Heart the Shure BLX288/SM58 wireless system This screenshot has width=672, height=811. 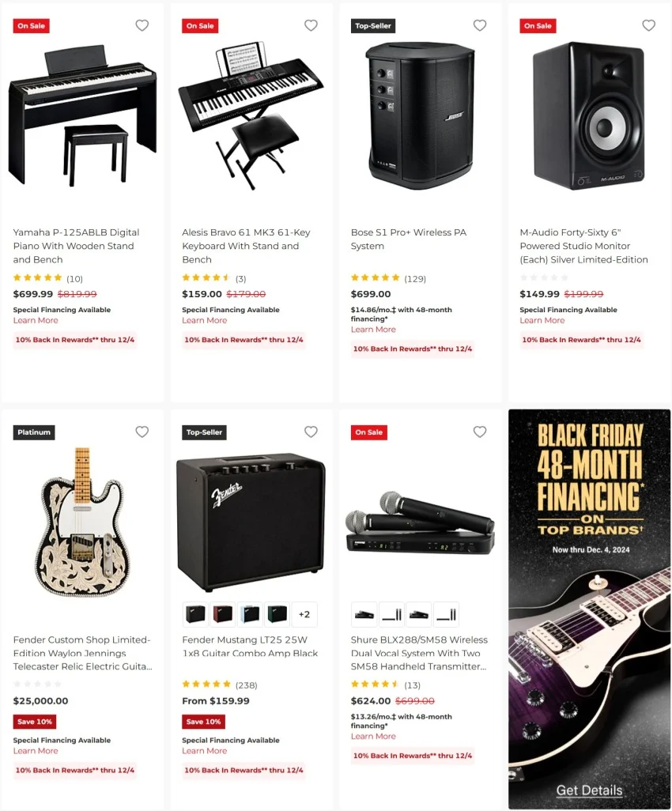[x=480, y=432]
